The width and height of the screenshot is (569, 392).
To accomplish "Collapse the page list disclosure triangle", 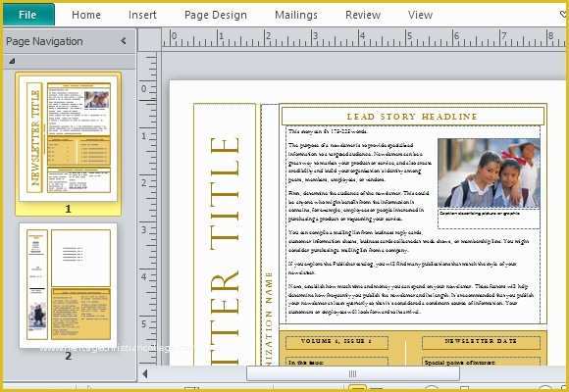I will click(12, 61).
